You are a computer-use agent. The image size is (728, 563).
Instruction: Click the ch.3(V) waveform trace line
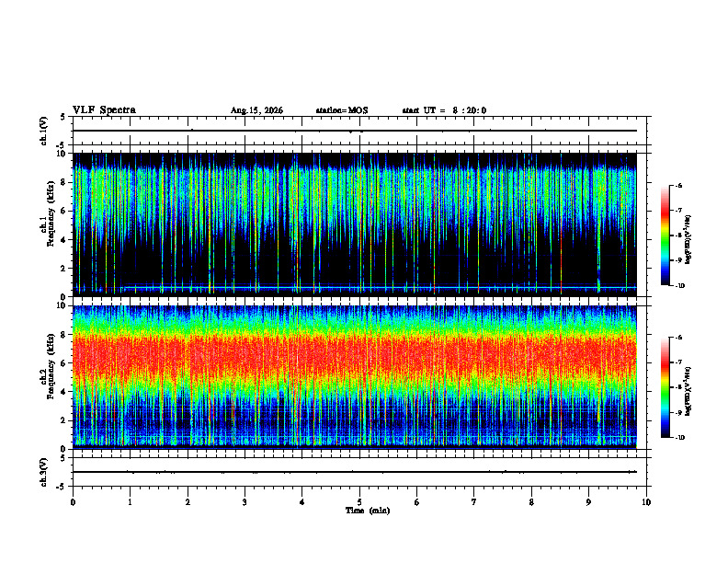tap(354, 472)
